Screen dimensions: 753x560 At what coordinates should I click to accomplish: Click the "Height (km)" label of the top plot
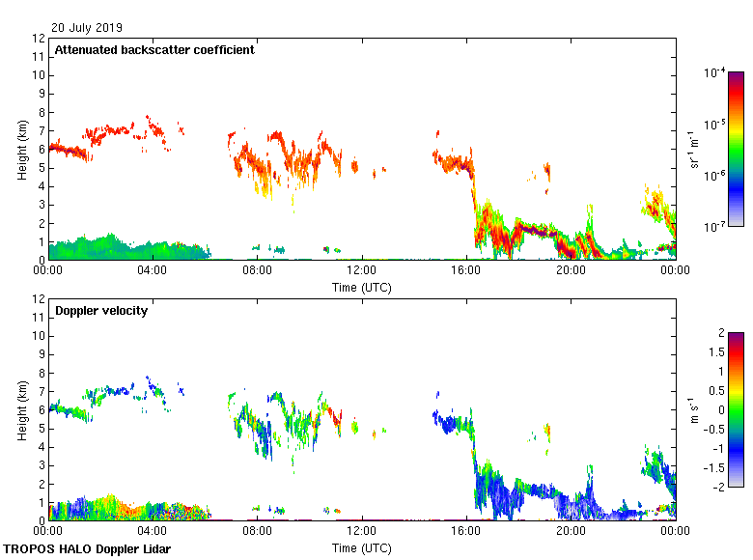(x=21, y=150)
